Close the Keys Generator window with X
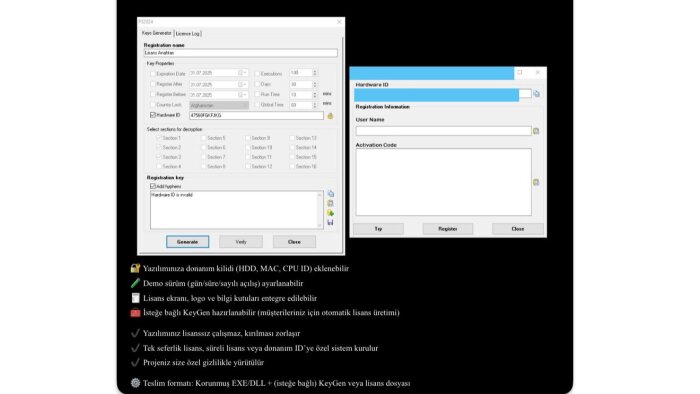The width and height of the screenshot is (700, 394). (339, 21)
